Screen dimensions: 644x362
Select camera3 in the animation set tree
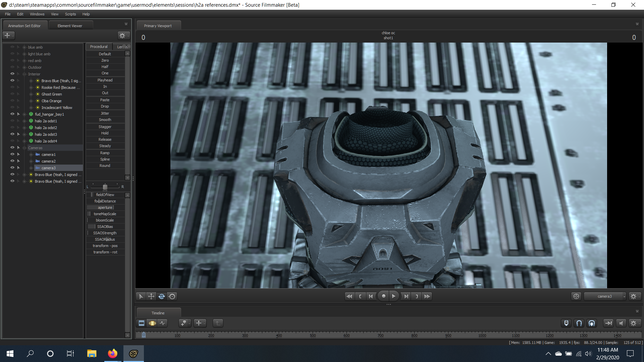(x=49, y=168)
